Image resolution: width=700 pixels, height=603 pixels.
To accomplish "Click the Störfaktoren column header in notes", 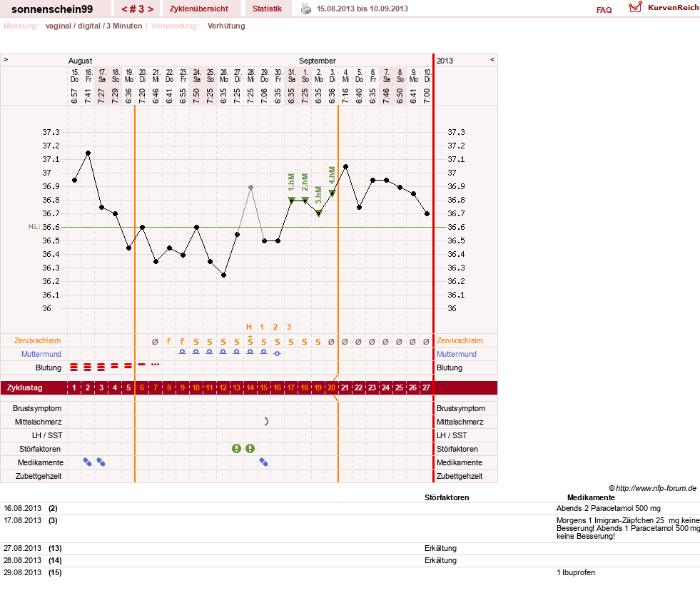I will [x=447, y=497].
